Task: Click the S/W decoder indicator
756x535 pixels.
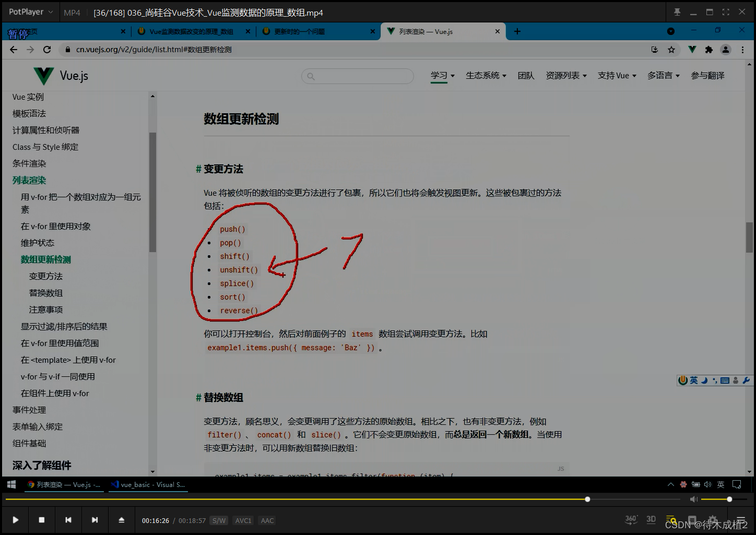Action: coord(219,520)
